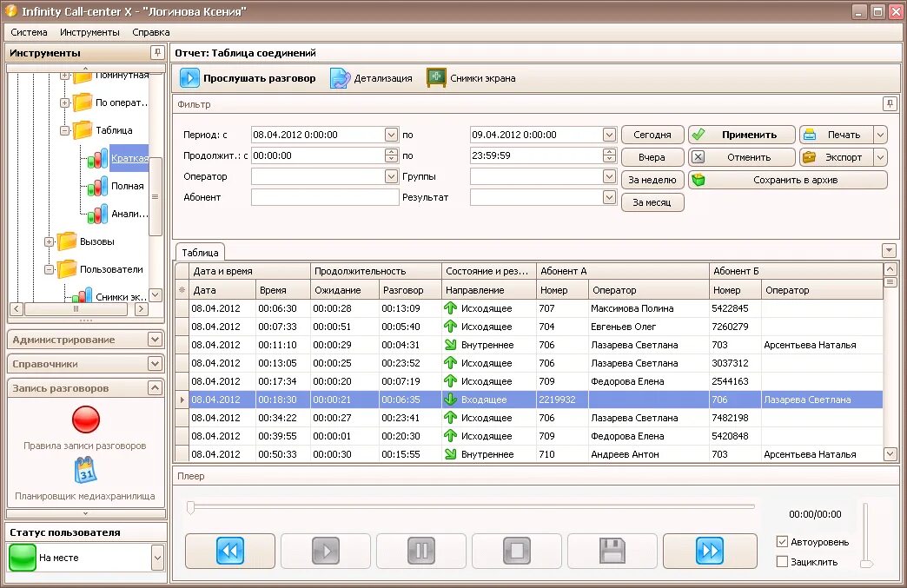Image resolution: width=907 pixels, height=588 pixels.
Task: Click the red record rules icon
Action: [86, 420]
